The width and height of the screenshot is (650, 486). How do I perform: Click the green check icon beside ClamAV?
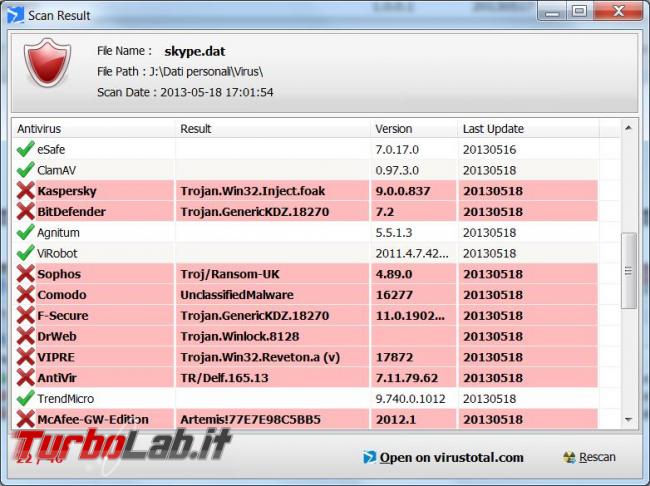(x=25, y=170)
